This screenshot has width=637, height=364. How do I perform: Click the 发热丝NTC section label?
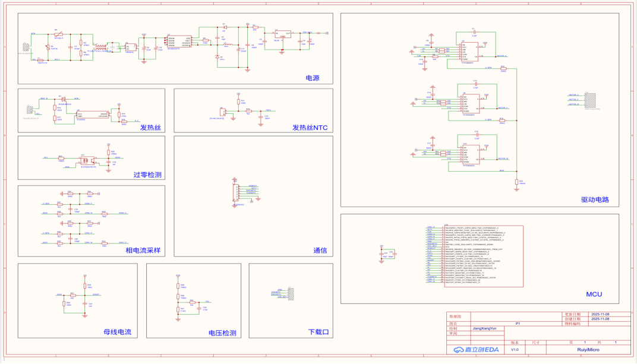[310, 128]
